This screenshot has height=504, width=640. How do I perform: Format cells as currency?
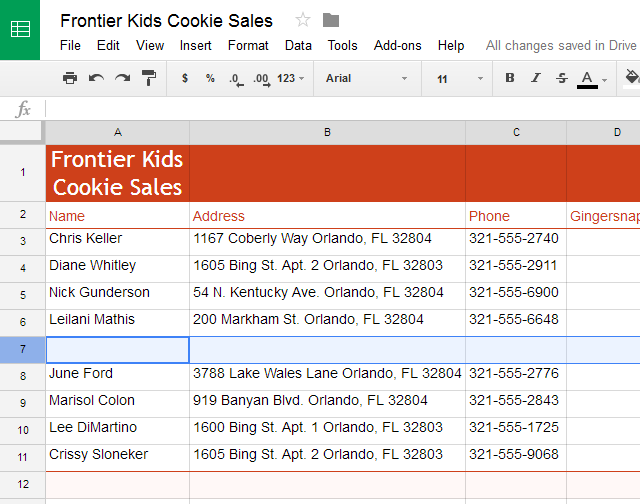coord(185,78)
